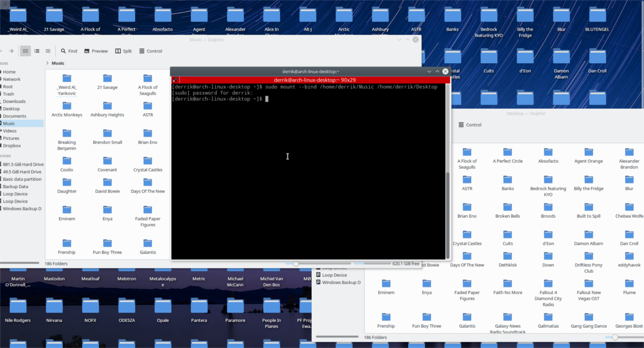The image size is (644, 348).
Task: Open Control menu in Desktop Dolphin window
Action: click(x=470, y=125)
